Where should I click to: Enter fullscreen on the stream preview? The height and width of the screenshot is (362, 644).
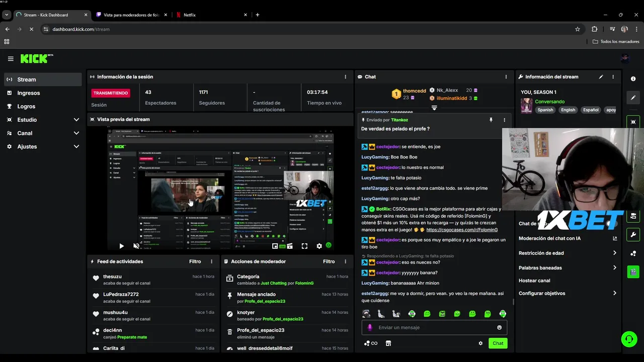coord(304,246)
